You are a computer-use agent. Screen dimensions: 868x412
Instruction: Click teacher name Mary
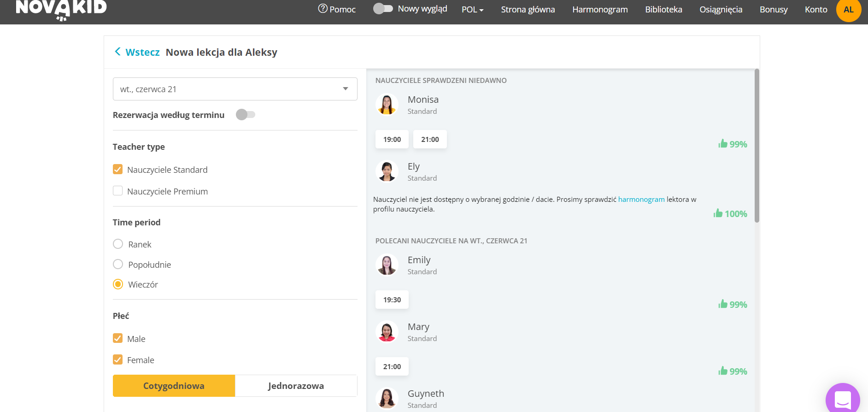(x=418, y=327)
